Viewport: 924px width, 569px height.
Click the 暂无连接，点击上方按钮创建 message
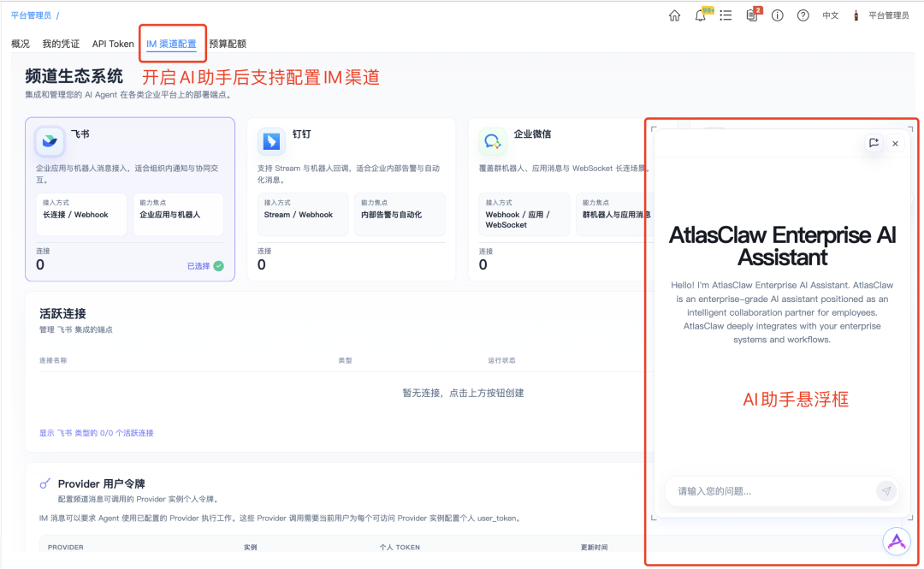[x=463, y=393]
